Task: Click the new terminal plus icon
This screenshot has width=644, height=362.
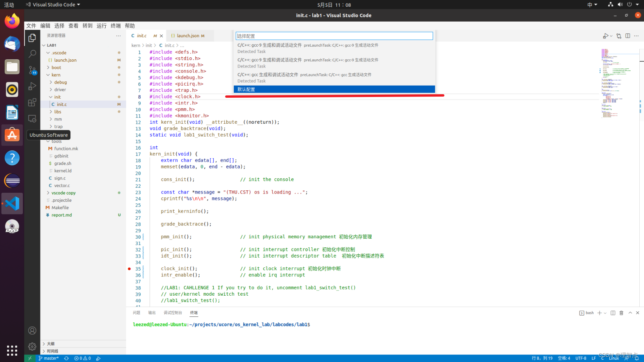Action: [600, 313]
